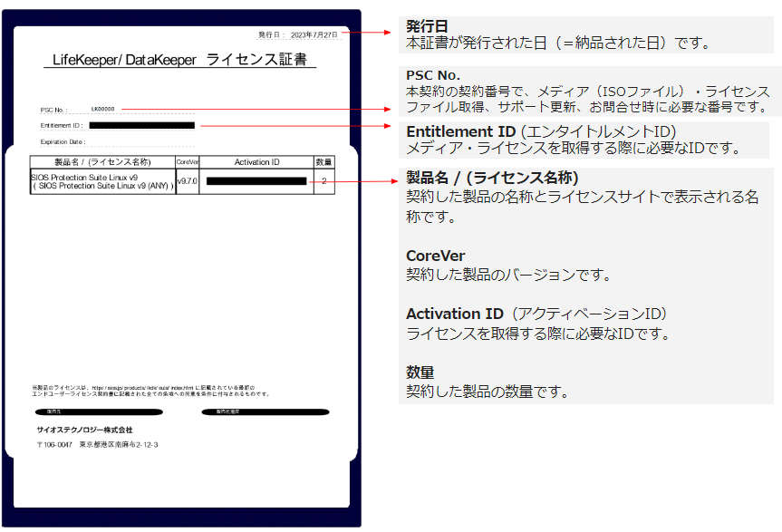
Task: Click the Activation ID (アクティベーションID) heading
Action: click(536, 314)
